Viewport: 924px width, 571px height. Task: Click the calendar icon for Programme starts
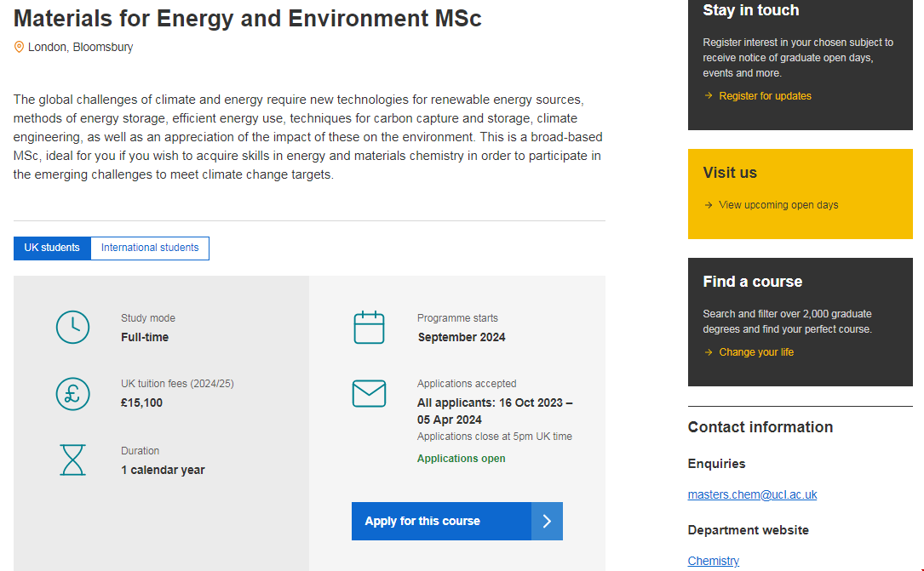click(x=369, y=328)
